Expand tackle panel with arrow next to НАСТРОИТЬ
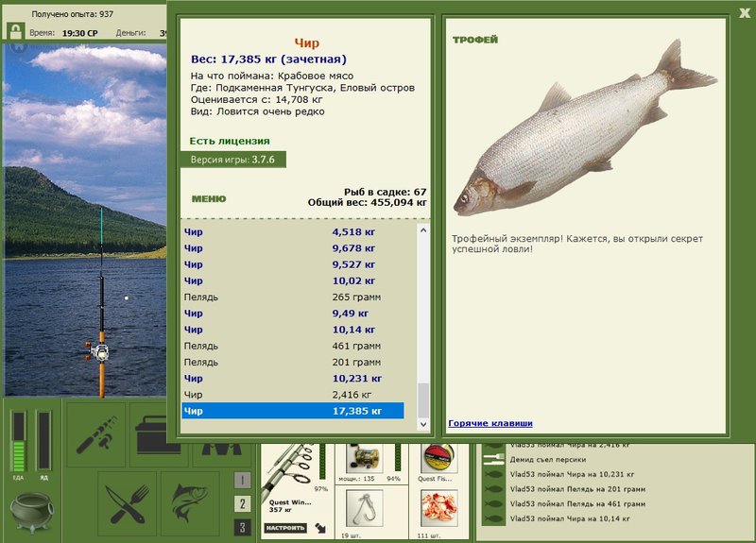The image size is (756, 543). [320, 528]
